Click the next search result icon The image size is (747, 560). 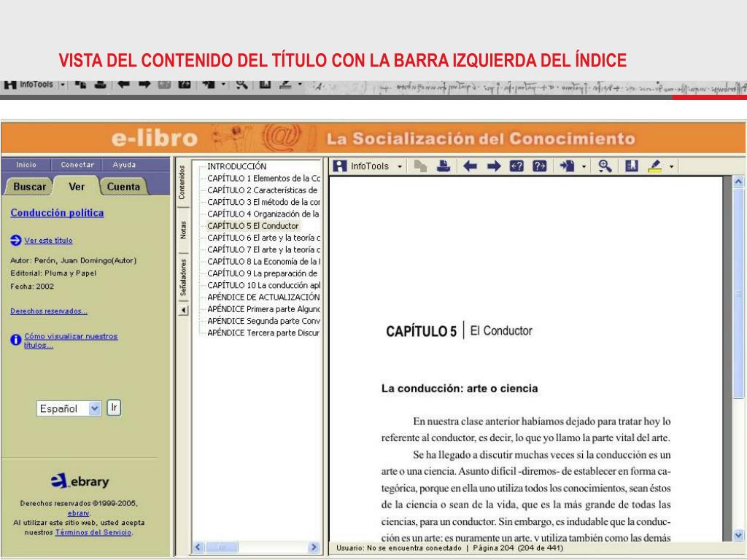tap(539, 166)
